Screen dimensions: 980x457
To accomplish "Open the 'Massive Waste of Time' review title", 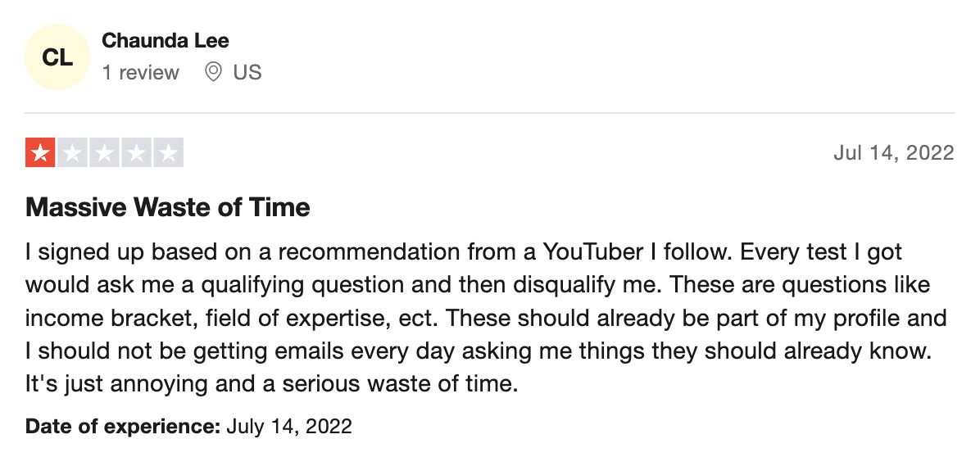I will tap(167, 206).
